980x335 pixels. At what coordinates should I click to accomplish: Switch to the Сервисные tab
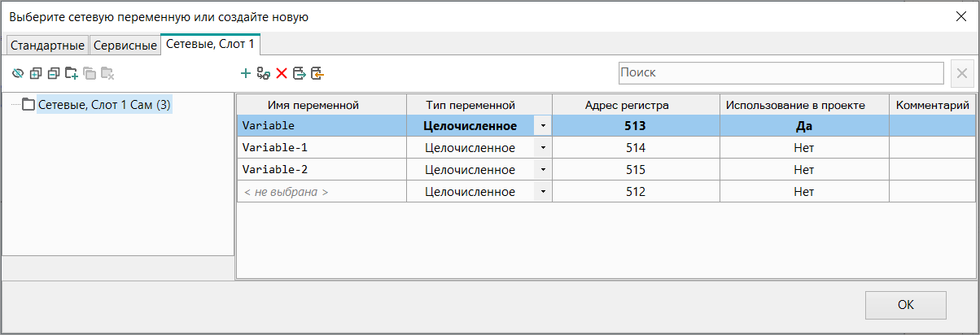[x=125, y=46]
